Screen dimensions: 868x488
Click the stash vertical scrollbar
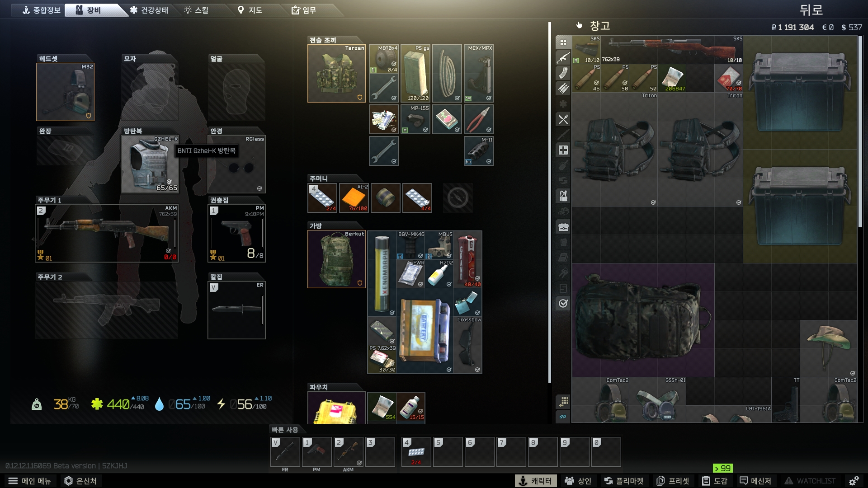click(x=860, y=131)
